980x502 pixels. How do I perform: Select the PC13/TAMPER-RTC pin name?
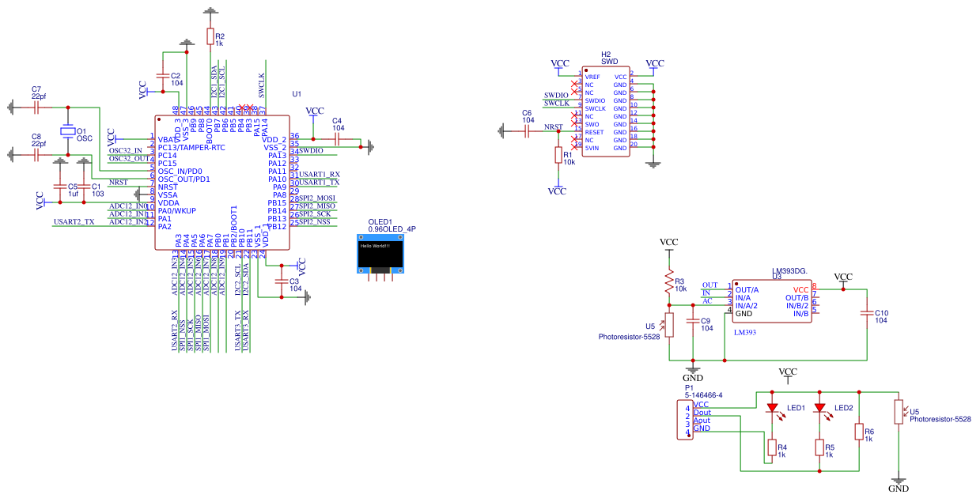click(191, 148)
